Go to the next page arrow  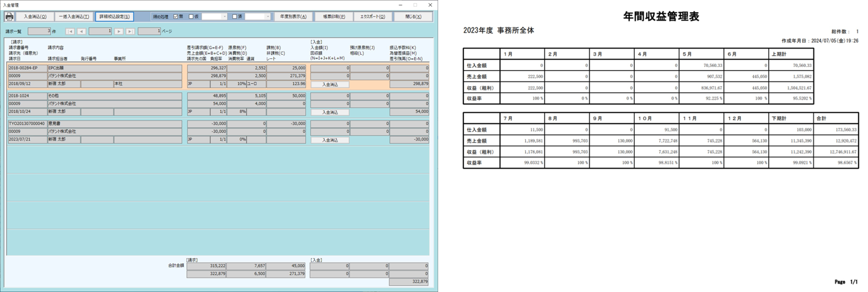[x=118, y=31]
